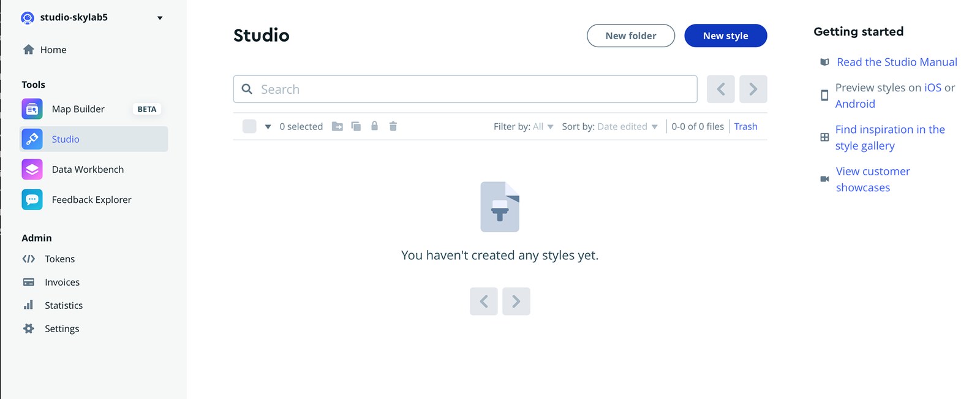Click the bottom previous page arrow

(484, 302)
